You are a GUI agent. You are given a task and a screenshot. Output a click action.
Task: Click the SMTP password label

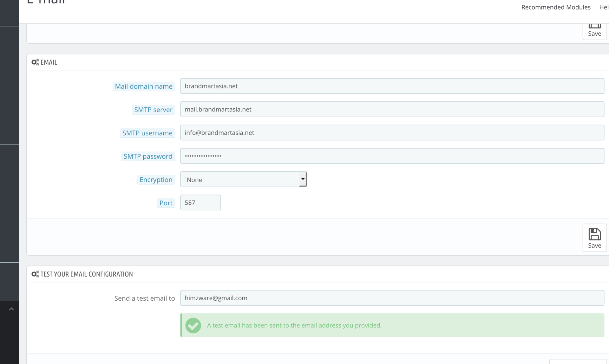148,156
